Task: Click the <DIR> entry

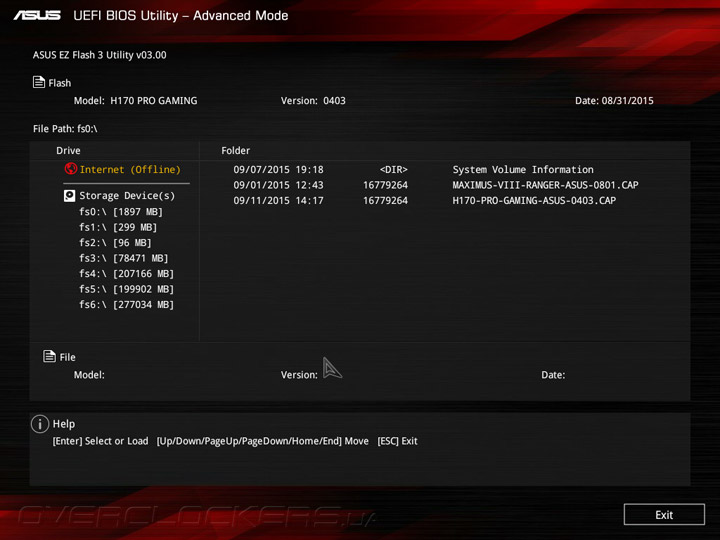Action: pyautogui.click(x=394, y=169)
